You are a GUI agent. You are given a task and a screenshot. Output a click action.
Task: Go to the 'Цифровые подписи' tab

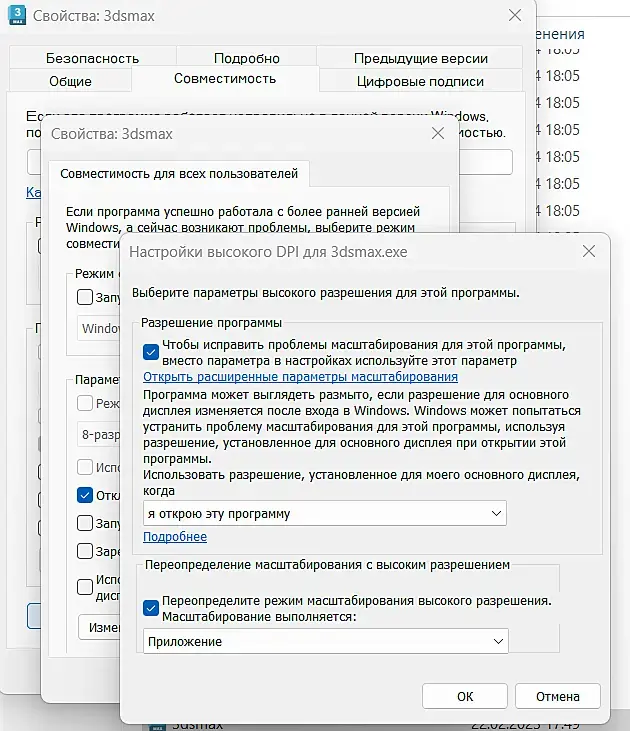click(x=420, y=81)
